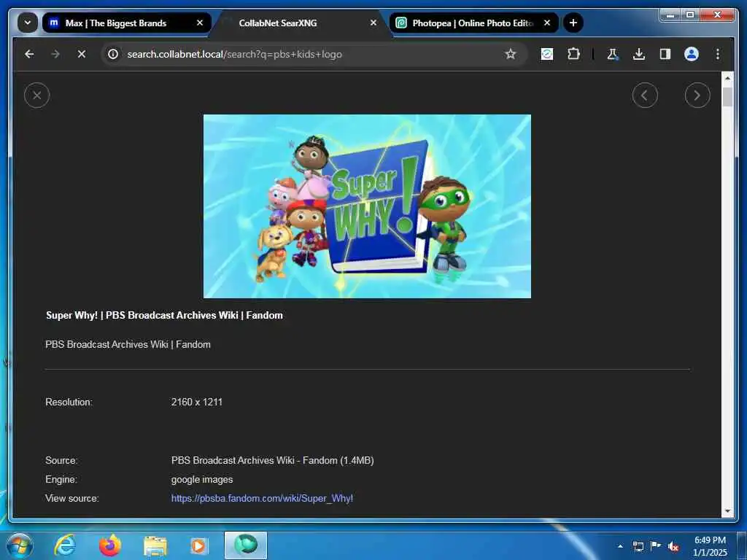Toggle the browser side panel
The width and height of the screenshot is (747, 560).
tap(665, 54)
